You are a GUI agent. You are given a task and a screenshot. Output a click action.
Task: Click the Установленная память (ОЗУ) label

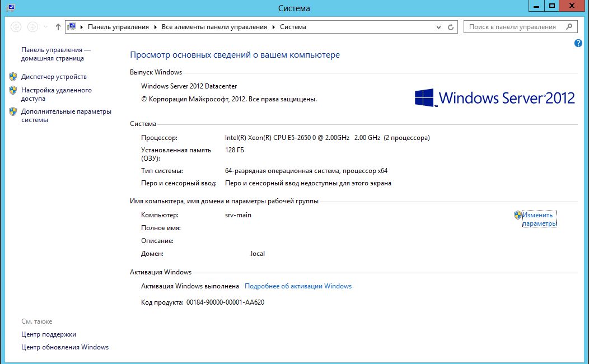176,155
